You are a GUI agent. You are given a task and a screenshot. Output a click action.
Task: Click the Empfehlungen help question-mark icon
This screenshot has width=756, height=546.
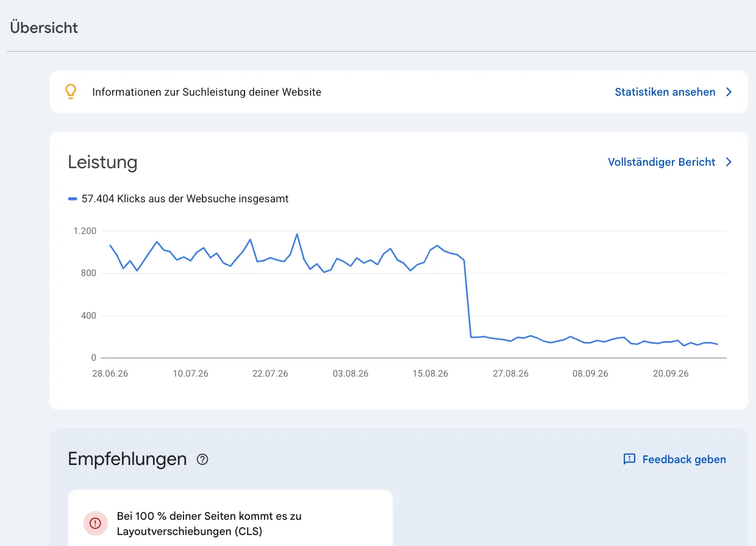(x=202, y=459)
